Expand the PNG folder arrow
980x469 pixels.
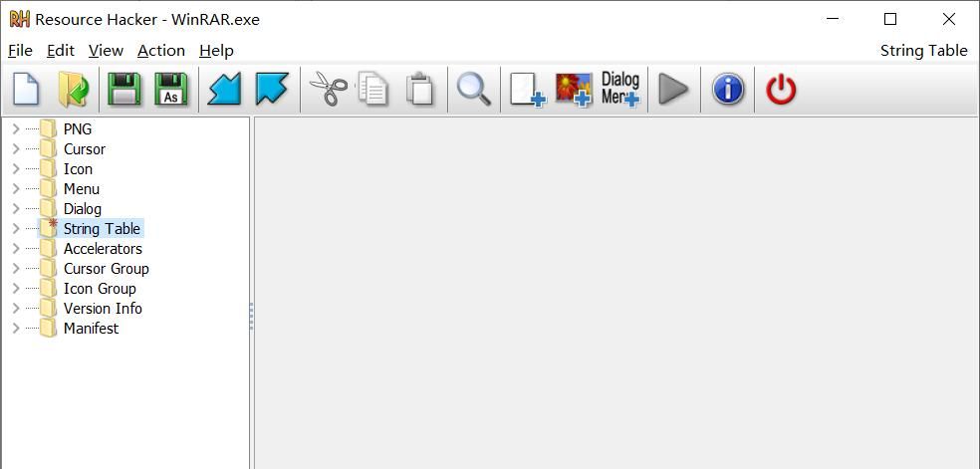pos(16,129)
